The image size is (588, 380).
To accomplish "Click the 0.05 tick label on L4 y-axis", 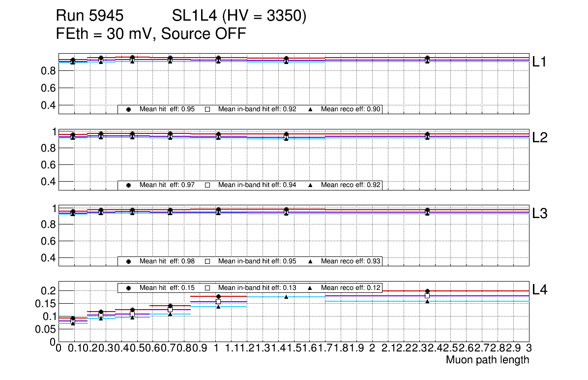I will pos(45,329).
